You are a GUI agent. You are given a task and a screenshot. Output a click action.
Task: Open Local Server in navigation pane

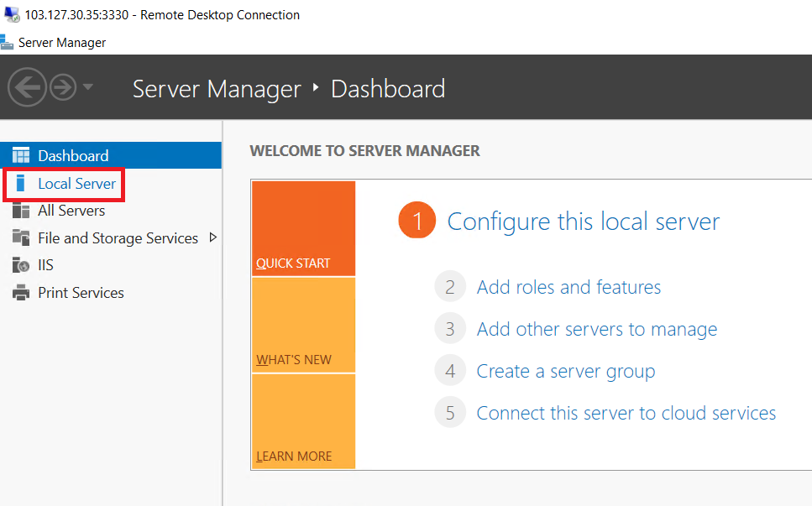[76, 184]
